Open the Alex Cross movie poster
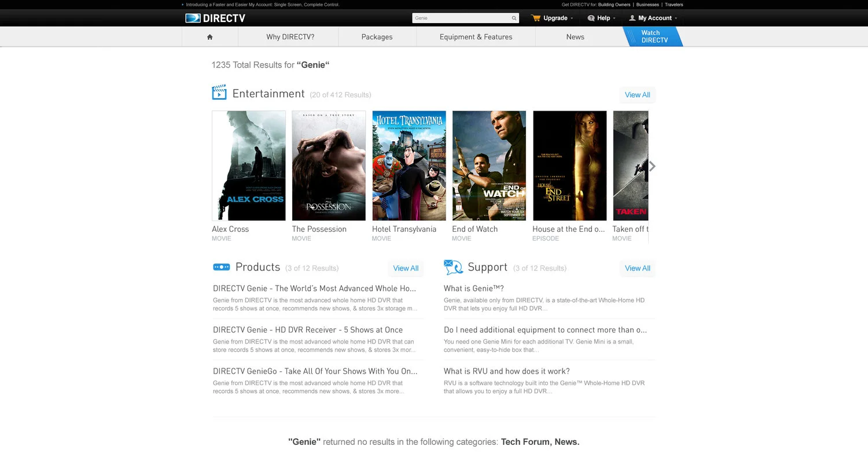 (x=249, y=166)
